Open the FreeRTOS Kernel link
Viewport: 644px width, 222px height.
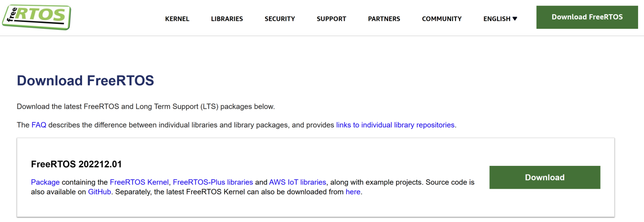139,182
